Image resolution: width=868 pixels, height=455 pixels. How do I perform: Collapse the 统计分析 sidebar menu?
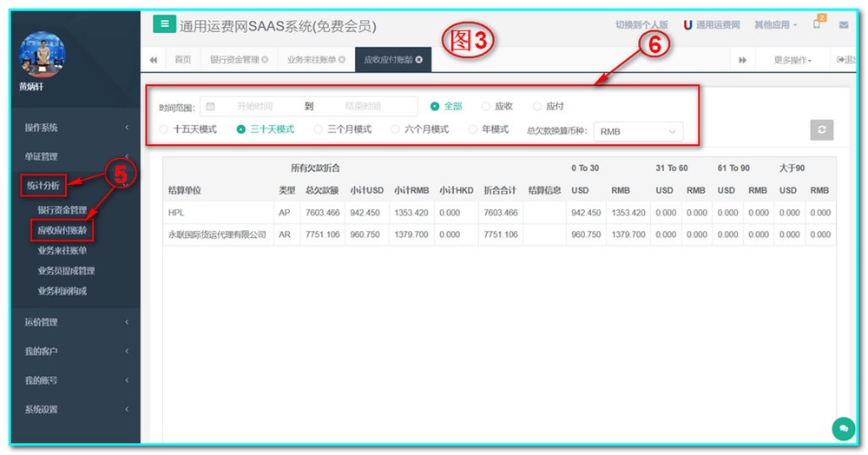pyautogui.click(x=76, y=186)
